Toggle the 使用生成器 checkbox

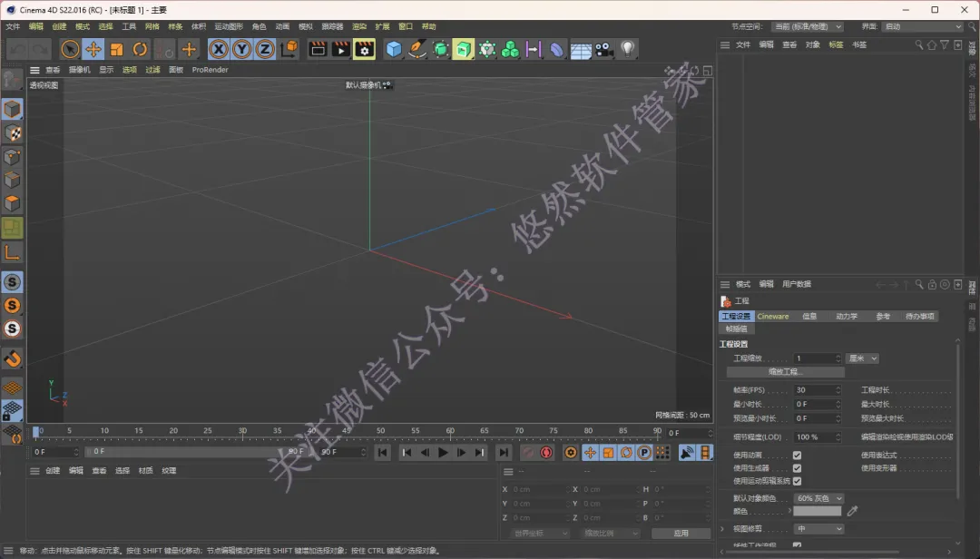pyautogui.click(x=797, y=467)
